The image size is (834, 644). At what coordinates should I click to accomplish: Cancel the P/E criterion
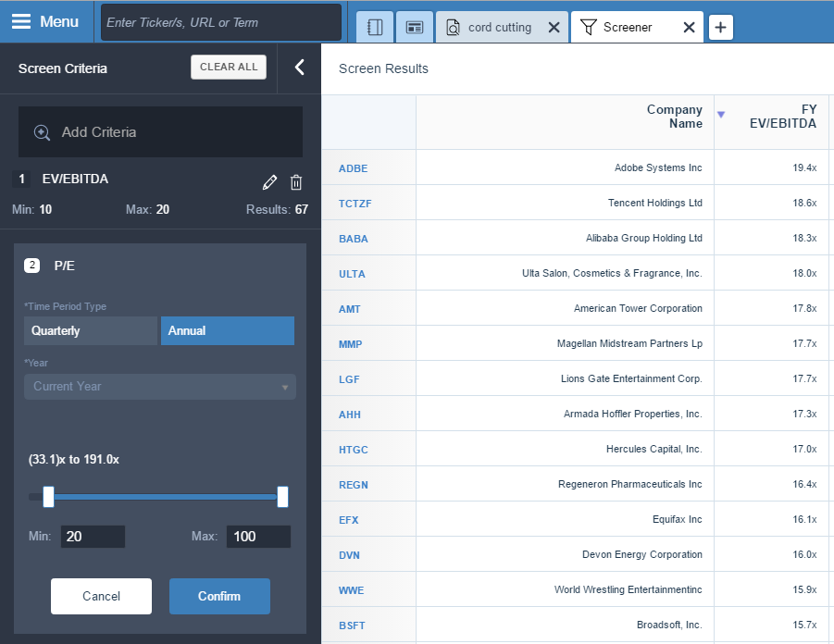(101, 596)
